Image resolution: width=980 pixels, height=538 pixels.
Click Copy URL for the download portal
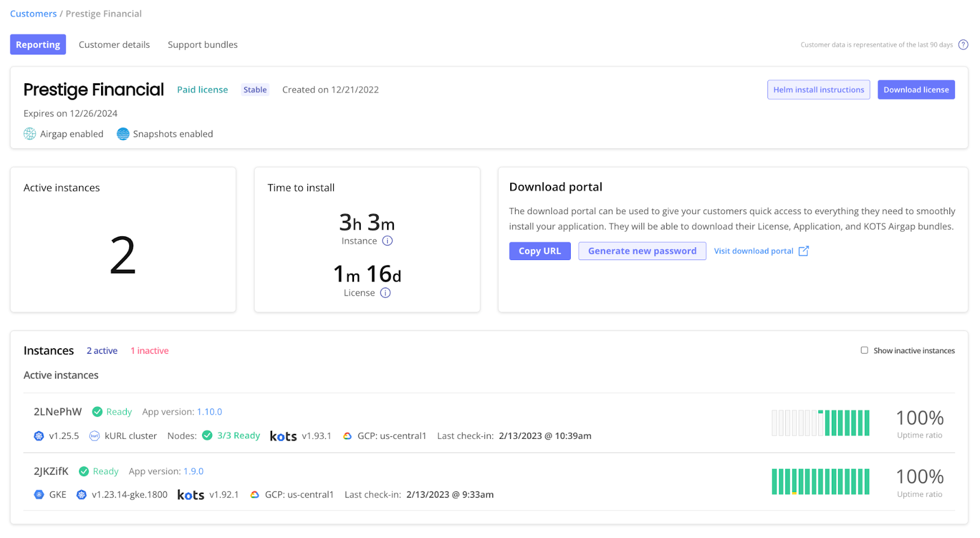(x=539, y=250)
